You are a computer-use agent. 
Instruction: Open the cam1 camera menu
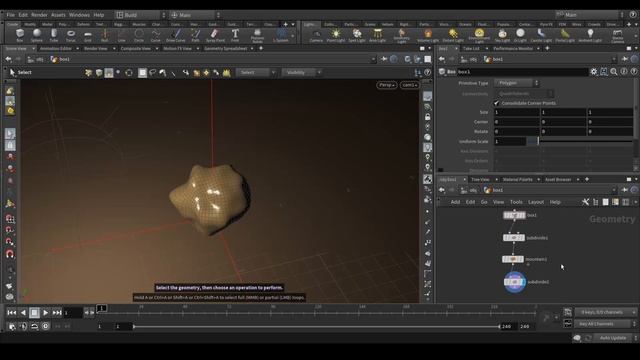click(409, 85)
